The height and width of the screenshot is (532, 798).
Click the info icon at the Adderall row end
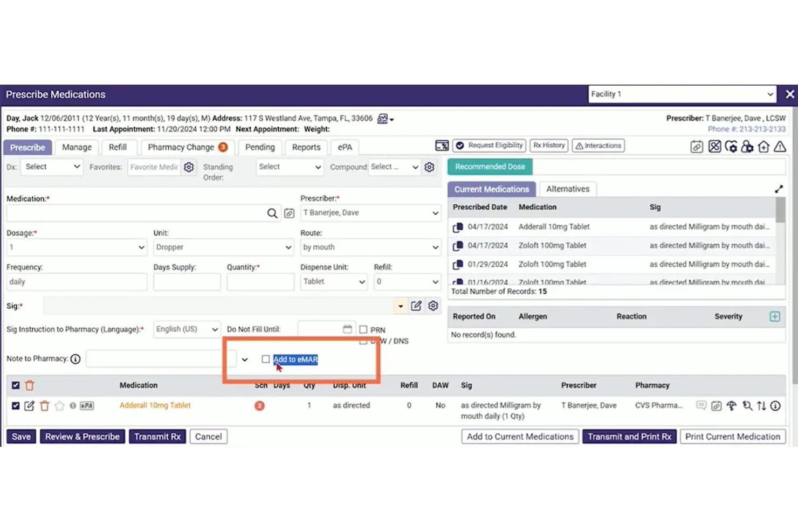tap(775, 406)
